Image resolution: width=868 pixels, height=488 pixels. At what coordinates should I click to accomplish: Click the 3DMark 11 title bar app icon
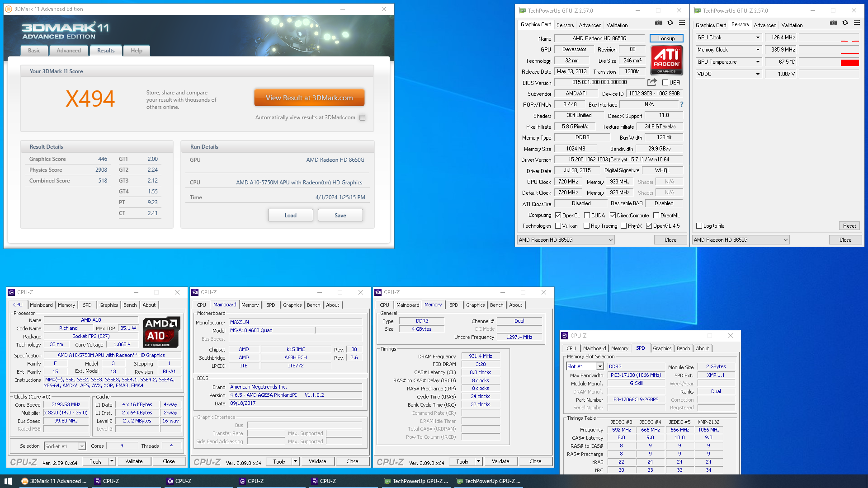9,9
